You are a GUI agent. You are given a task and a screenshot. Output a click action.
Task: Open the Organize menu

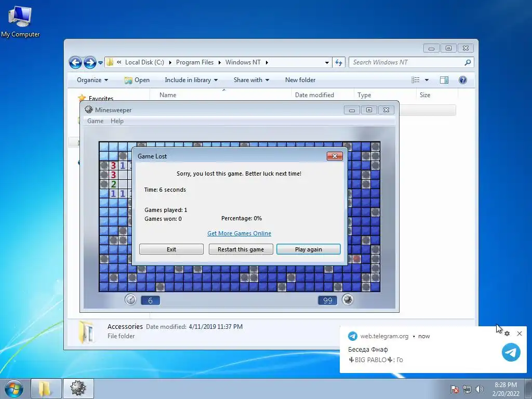pos(92,80)
